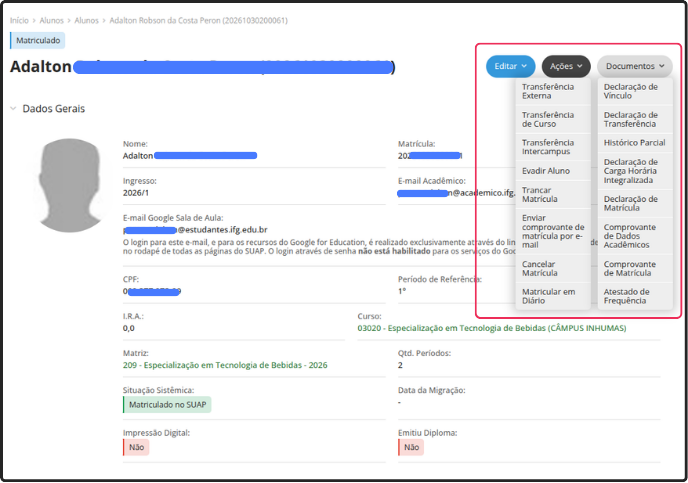Choose Transferência de Curso option

tap(547, 120)
